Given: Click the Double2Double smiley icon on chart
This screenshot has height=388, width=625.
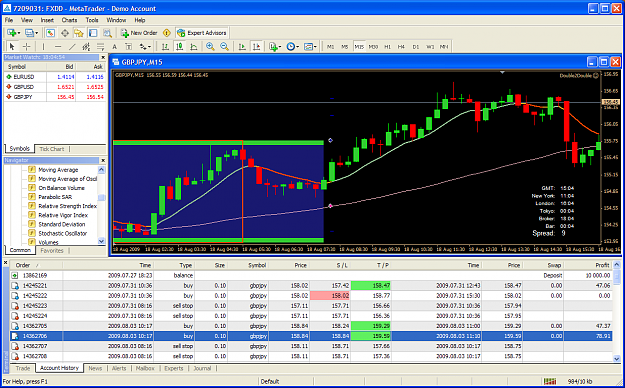Looking at the screenshot, I should coord(596,75).
